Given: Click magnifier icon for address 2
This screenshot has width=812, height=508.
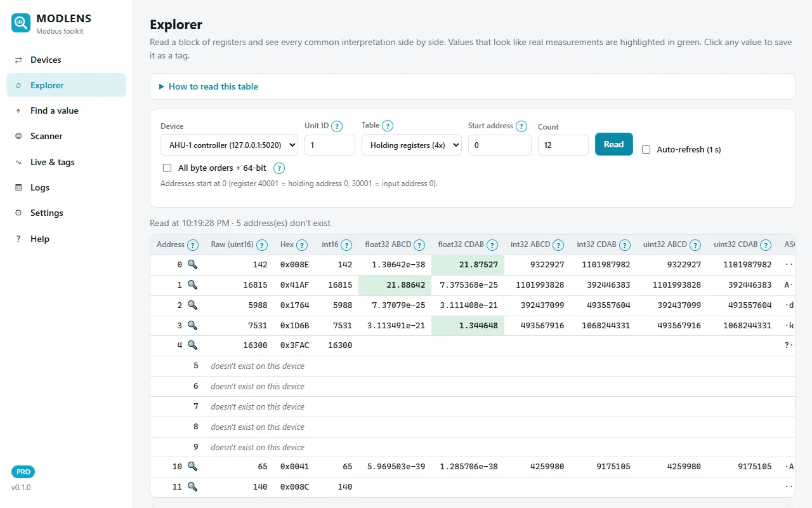Looking at the screenshot, I should click(192, 305).
